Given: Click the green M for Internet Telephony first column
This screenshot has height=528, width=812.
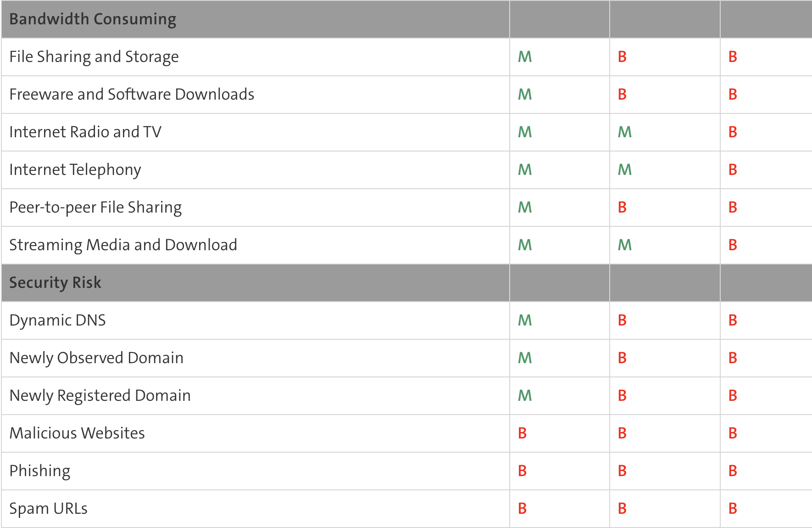Looking at the screenshot, I should pyautogui.click(x=525, y=169).
